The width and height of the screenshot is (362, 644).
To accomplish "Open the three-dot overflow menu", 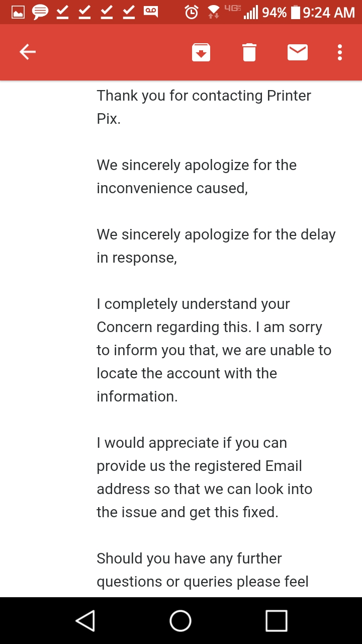I will 340,52.
